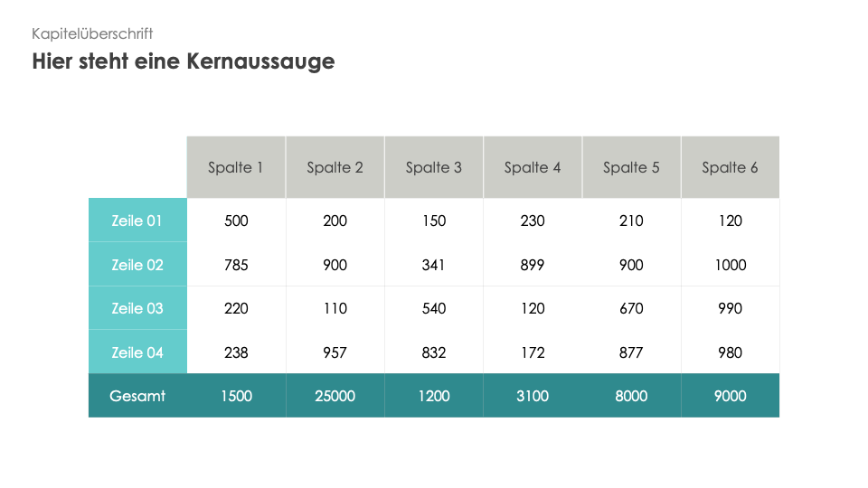
Task: Select the cell with value 670
Action: (632, 307)
